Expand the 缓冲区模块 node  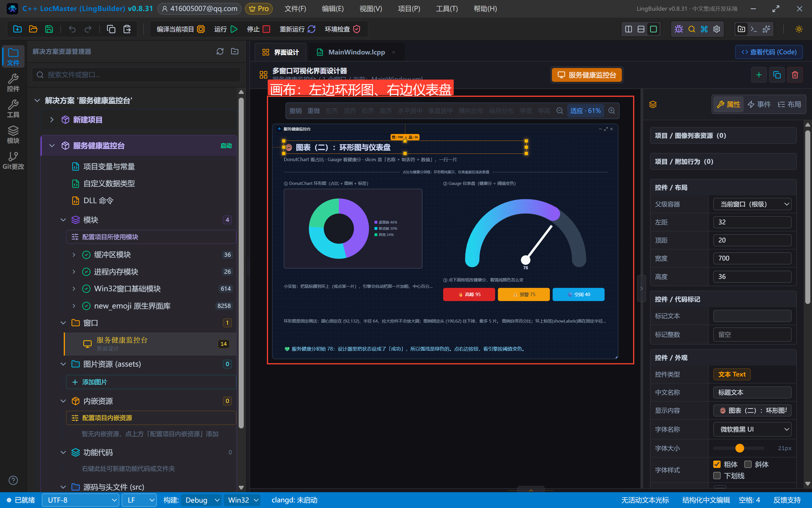pyautogui.click(x=74, y=255)
